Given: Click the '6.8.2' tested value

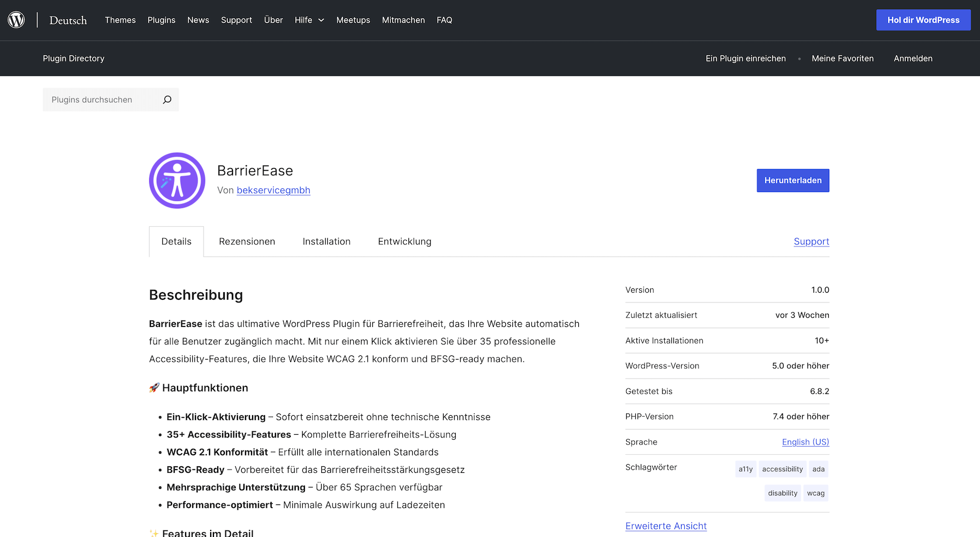Looking at the screenshot, I should click(819, 391).
